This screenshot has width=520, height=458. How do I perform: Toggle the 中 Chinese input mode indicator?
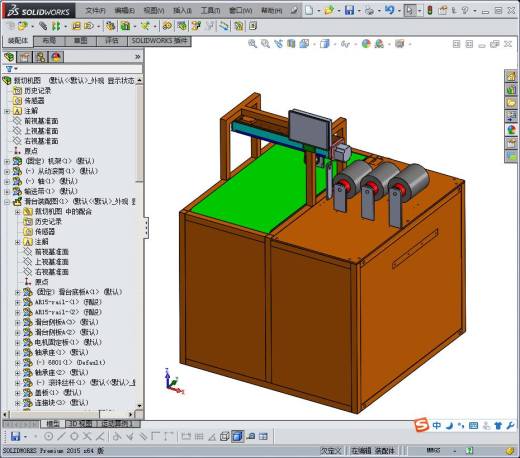437,425
